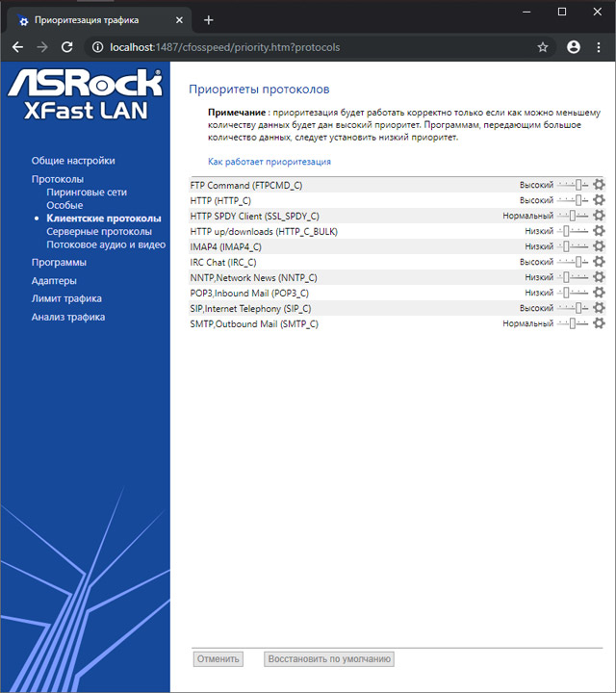Screen dimensions: 616x693
Task: Adjust SIP Internet Telephony priority slider
Action: coord(573,308)
